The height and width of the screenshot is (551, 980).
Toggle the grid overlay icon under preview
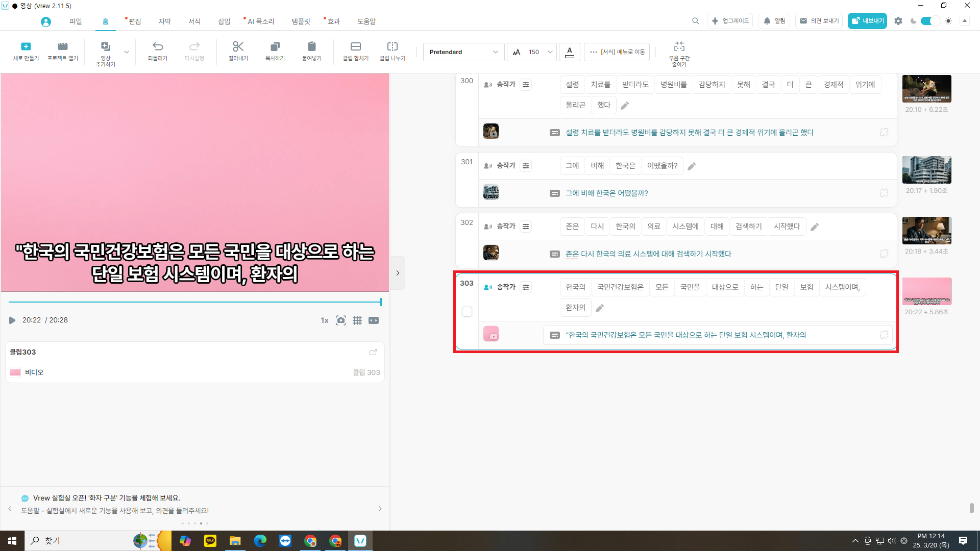tap(357, 320)
